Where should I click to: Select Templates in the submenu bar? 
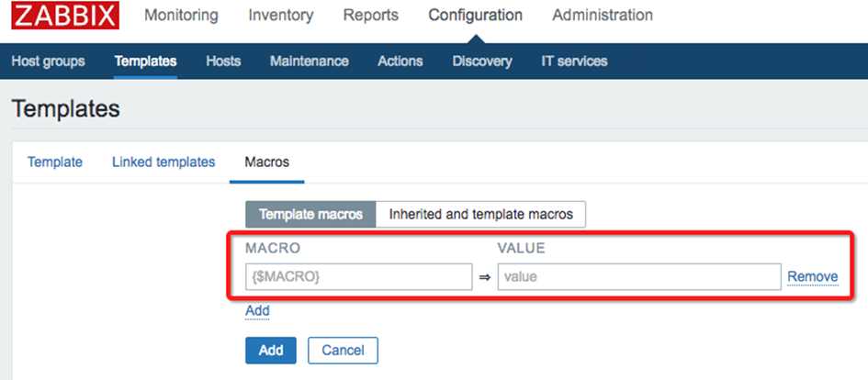click(x=146, y=61)
